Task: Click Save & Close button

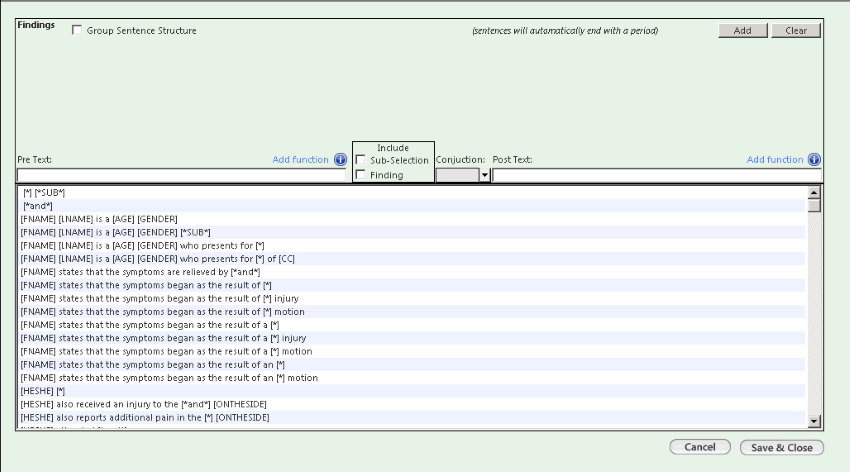Action: [x=782, y=448]
